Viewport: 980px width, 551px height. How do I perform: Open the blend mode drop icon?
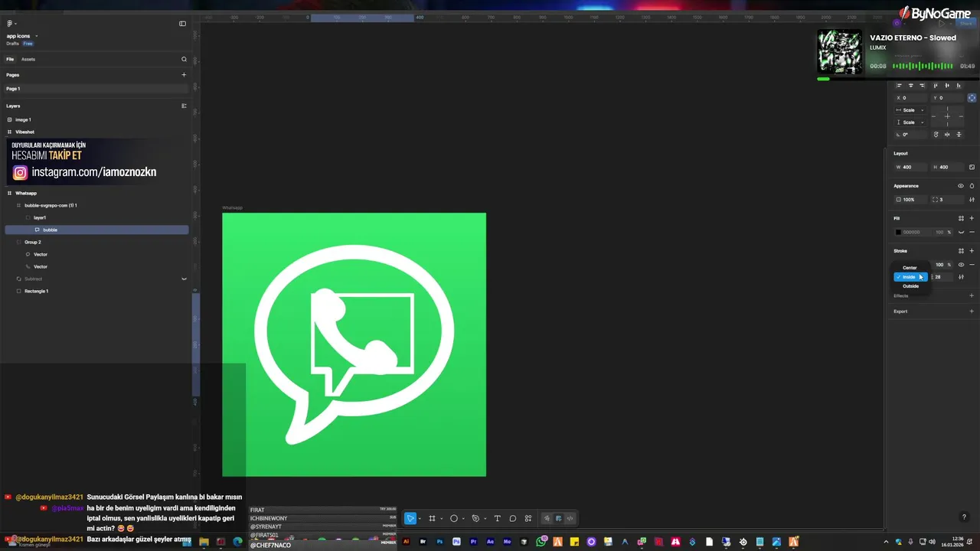point(972,186)
